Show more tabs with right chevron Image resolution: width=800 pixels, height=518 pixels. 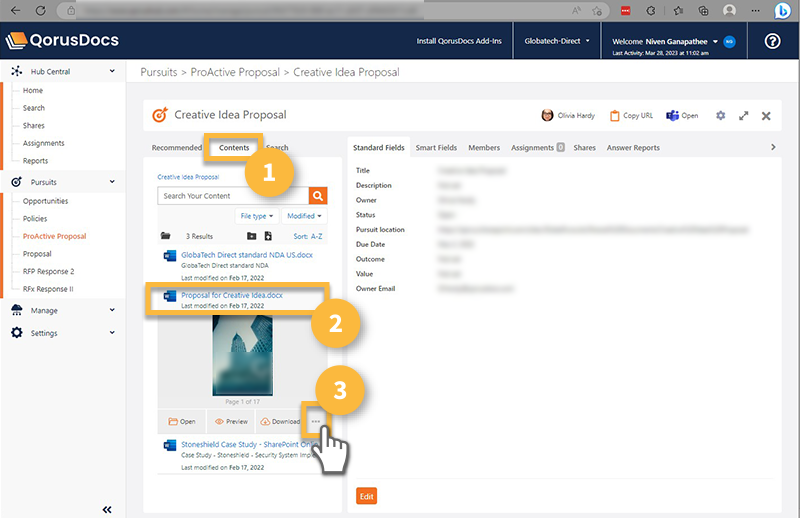773,147
